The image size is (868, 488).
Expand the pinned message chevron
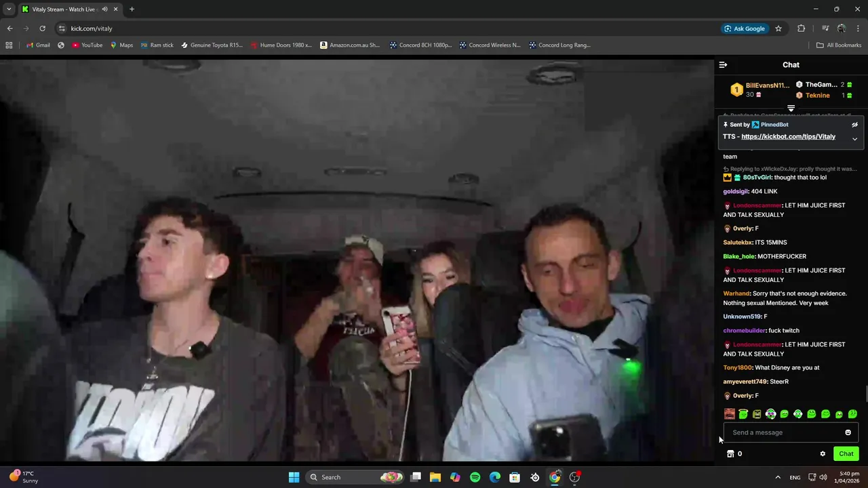point(854,139)
